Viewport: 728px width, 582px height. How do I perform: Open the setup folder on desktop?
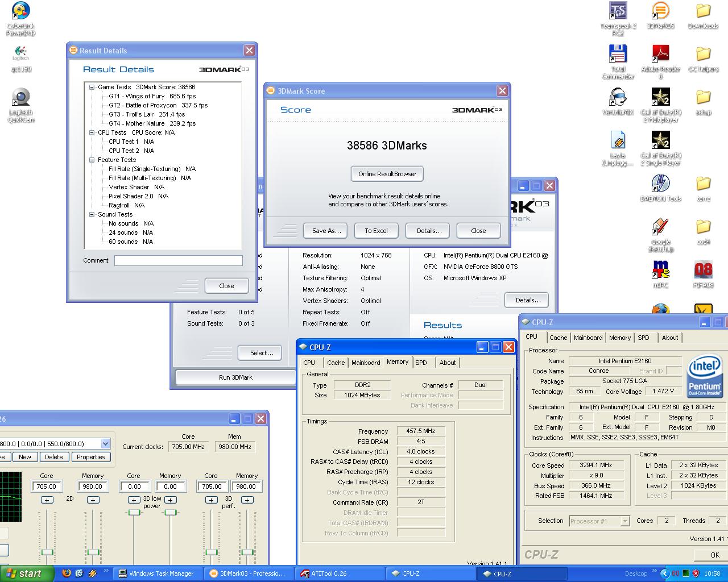pos(704,102)
